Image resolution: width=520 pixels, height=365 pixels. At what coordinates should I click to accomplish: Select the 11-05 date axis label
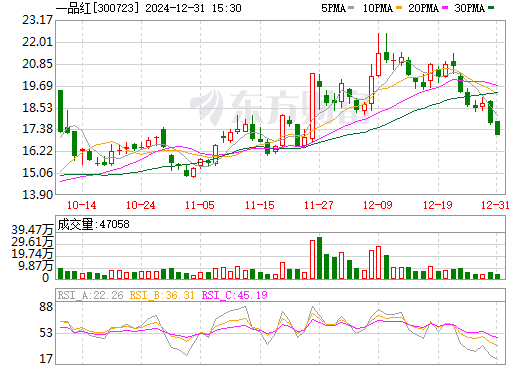(200, 205)
